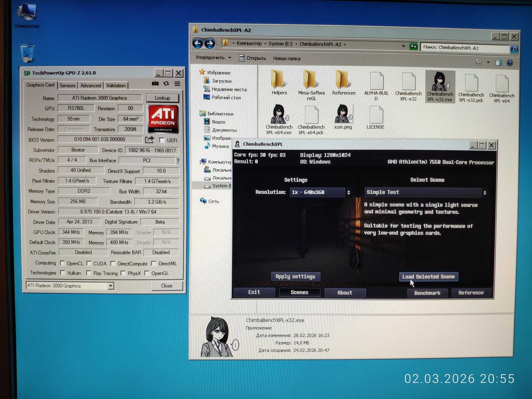The width and height of the screenshot is (532, 399).
Task: Select the ALPHA-BUILD file
Action: click(376, 86)
